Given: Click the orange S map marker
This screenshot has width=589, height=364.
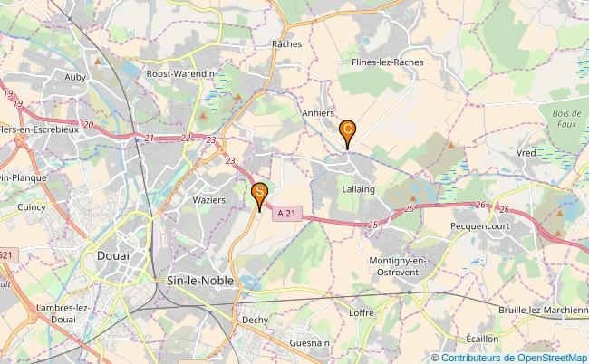Looking at the screenshot, I should pos(259,196).
